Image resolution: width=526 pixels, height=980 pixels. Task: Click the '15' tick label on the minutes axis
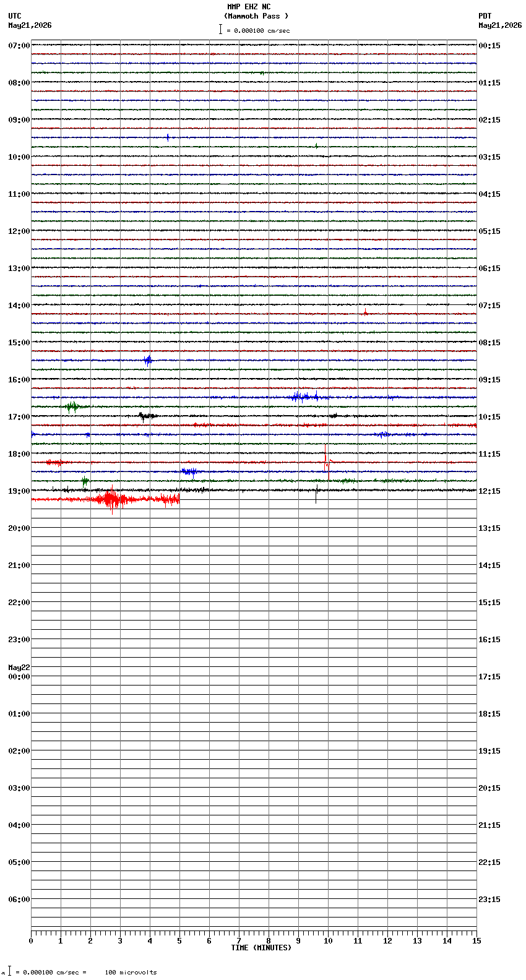pyautogui.click(x=476, y=941)
